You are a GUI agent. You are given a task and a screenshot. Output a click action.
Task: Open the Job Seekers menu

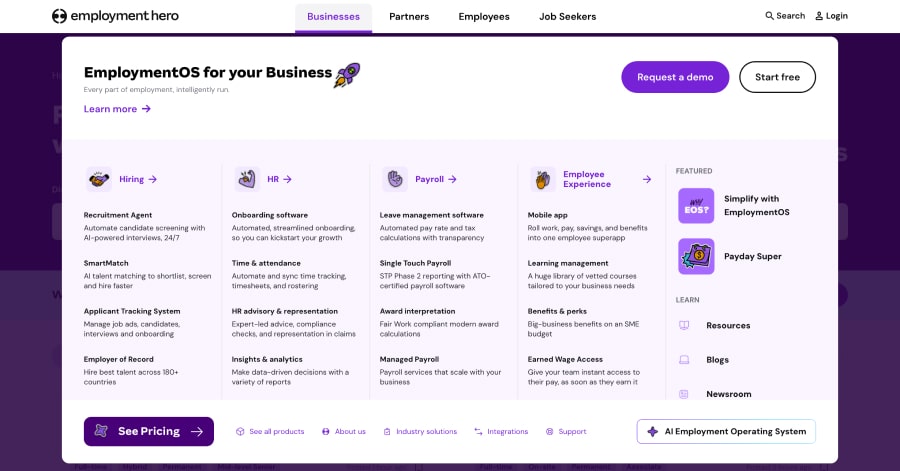(x=567, y=17)
